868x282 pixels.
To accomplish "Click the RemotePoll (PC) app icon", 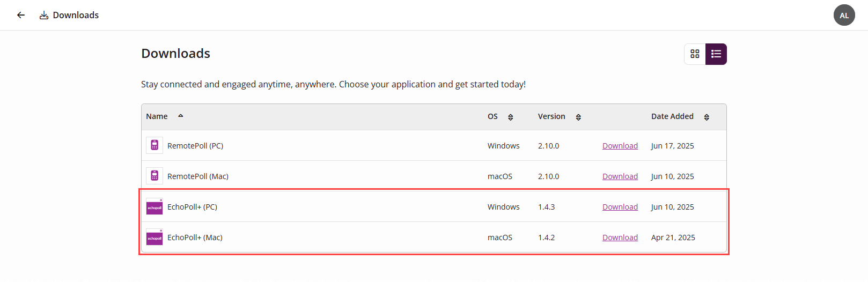I will click(155, 145).
